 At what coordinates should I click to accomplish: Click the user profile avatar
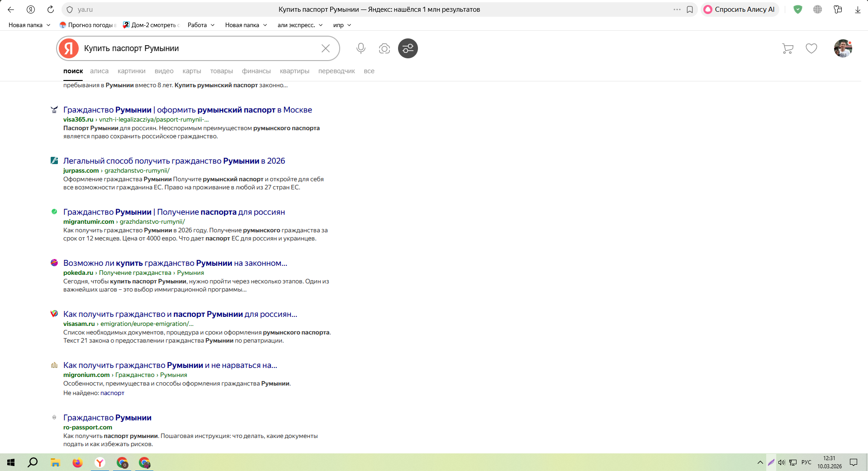(x=843, y=48)
